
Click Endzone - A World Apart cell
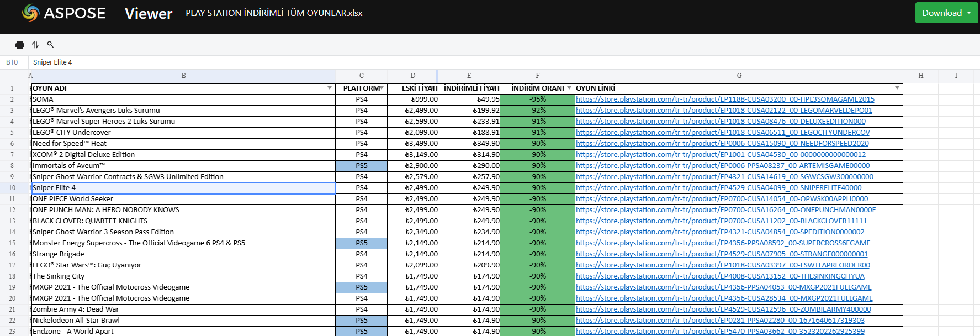pyautogui.click(x=184, y=332)
